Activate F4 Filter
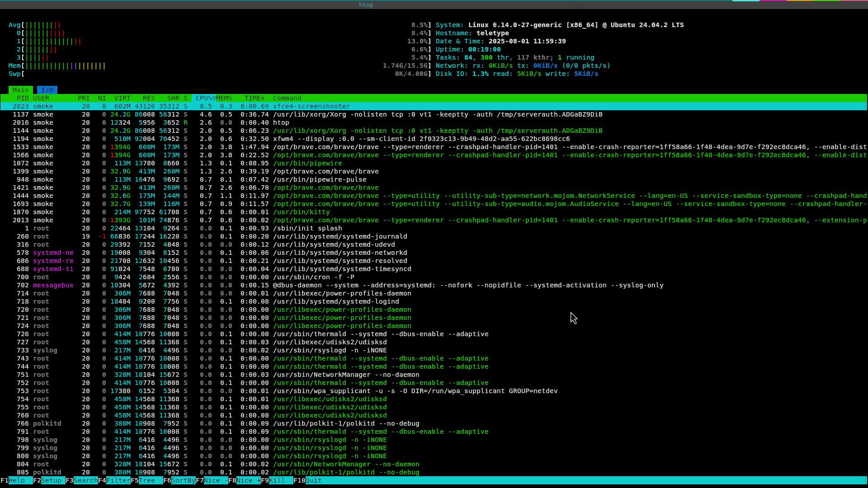 coord(114,480)
